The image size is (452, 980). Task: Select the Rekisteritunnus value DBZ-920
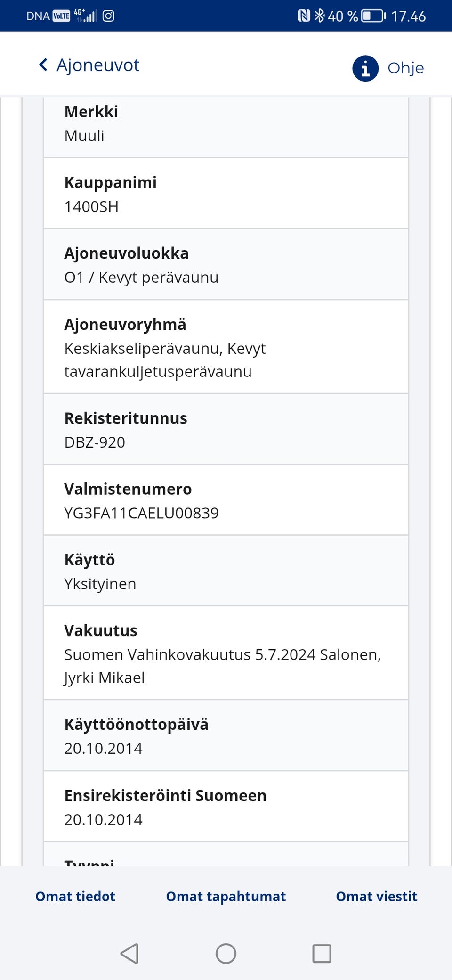tap(95, 442)
